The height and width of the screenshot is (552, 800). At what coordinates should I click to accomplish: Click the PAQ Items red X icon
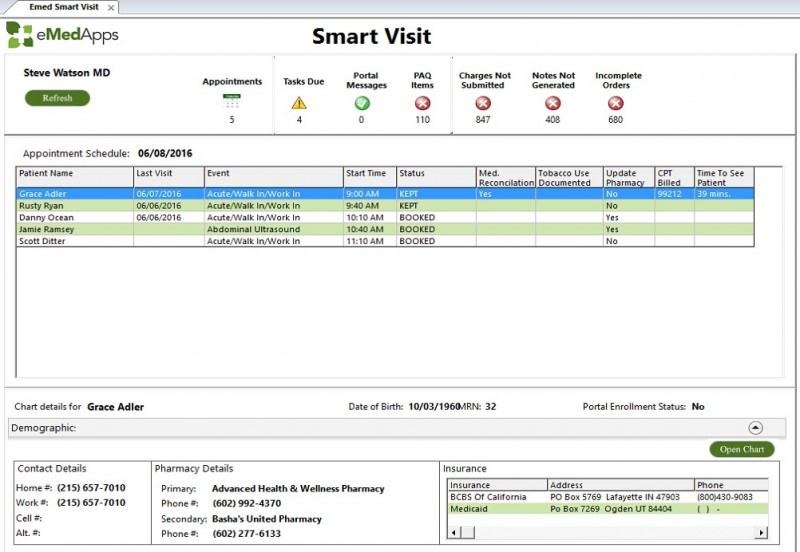click(423, 103)
